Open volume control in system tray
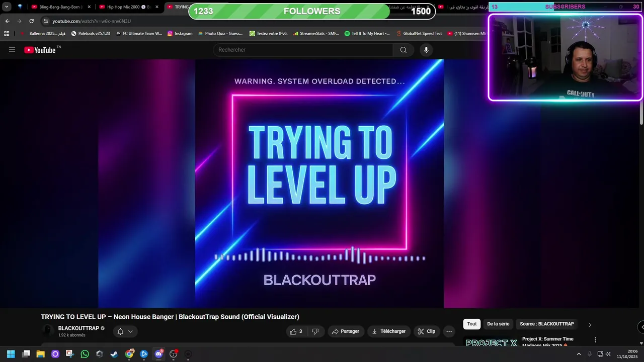 [x=608, y=354]
